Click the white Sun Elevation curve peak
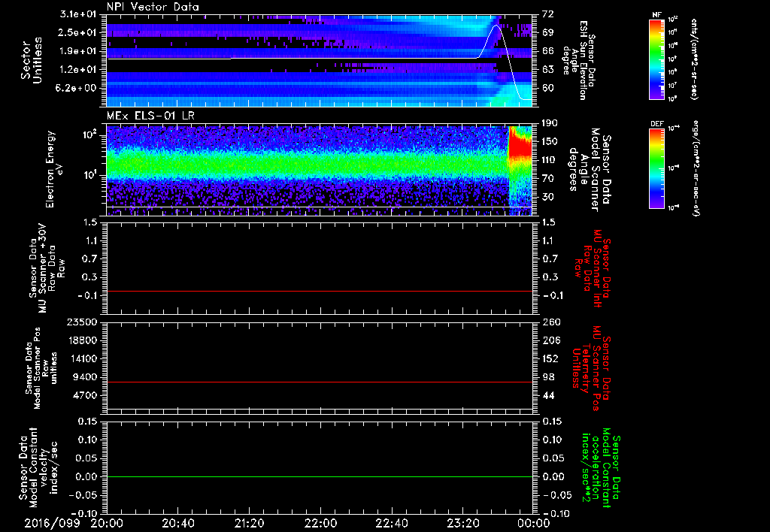770x532 pixels. (x=496, y=25)
